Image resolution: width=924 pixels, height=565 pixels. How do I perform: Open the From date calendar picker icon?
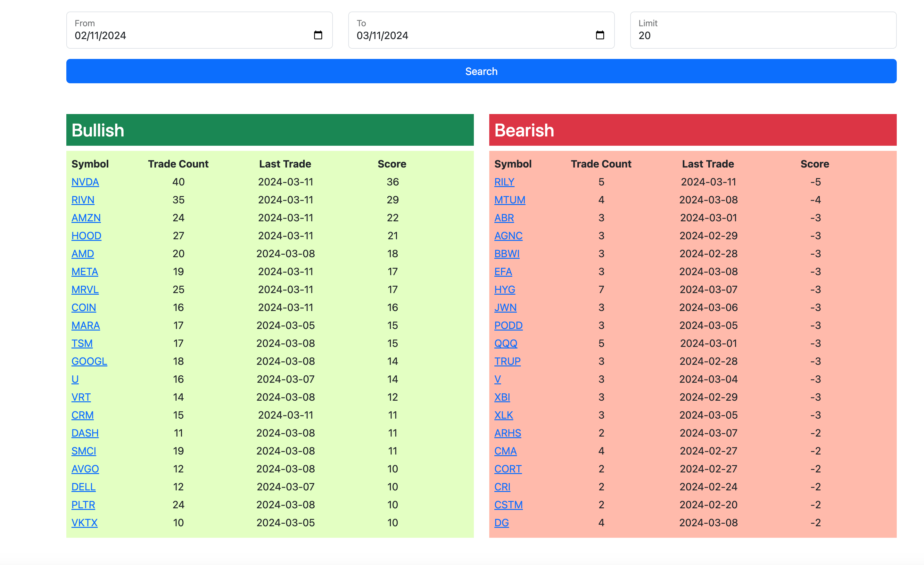[x=318, y=35]
